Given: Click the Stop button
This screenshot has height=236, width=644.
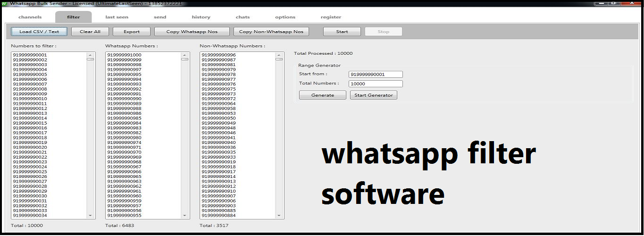Looking at the screenshot, I should [384, 32].
